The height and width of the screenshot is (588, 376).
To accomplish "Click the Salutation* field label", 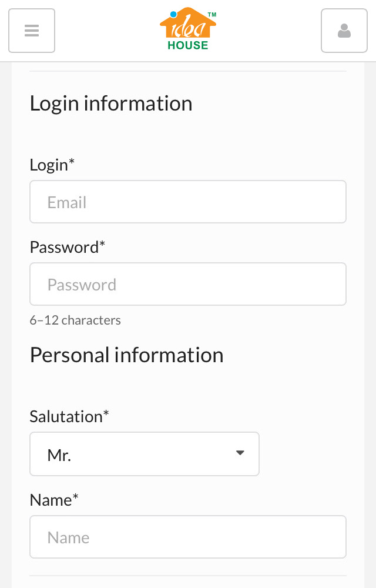I will (69, 416).
